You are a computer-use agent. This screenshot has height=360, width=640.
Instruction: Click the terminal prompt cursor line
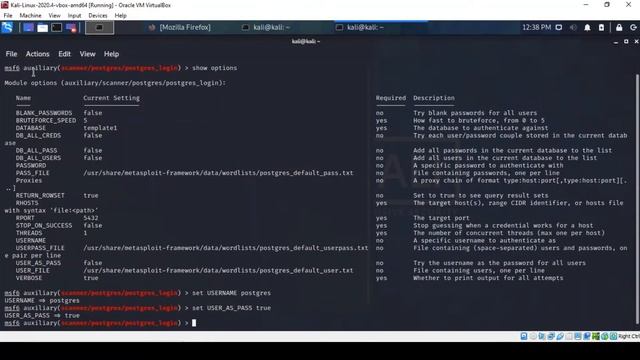pos(194,323)
